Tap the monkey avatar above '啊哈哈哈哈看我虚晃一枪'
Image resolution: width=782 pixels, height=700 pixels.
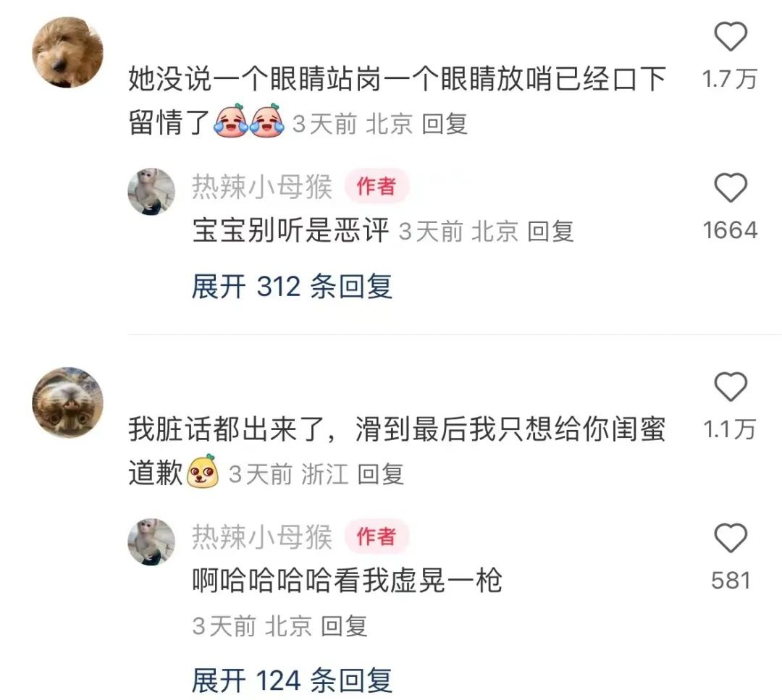pos(151,542)
